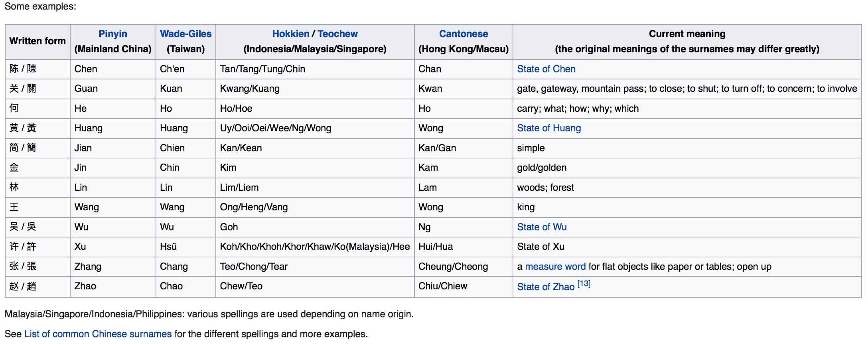Follow the State of Zhao link
The width and height of the screenshot is (868, 344).
(x=545, y=287)
